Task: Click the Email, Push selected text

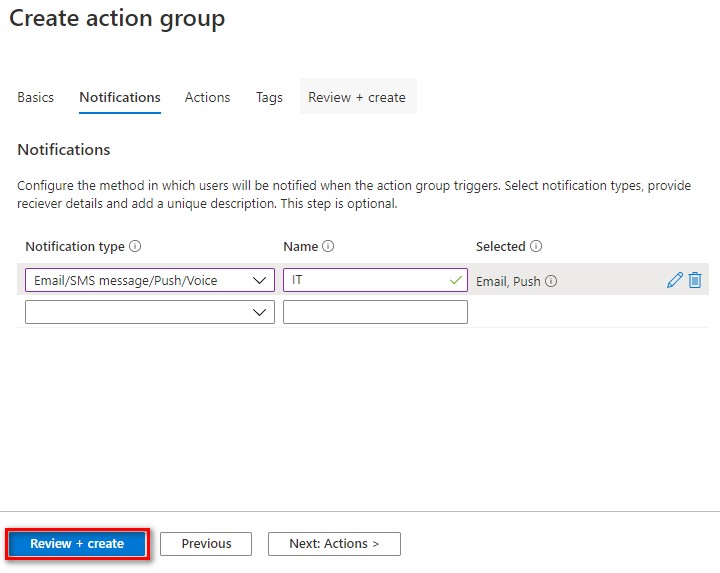Action: pos(508,282)
